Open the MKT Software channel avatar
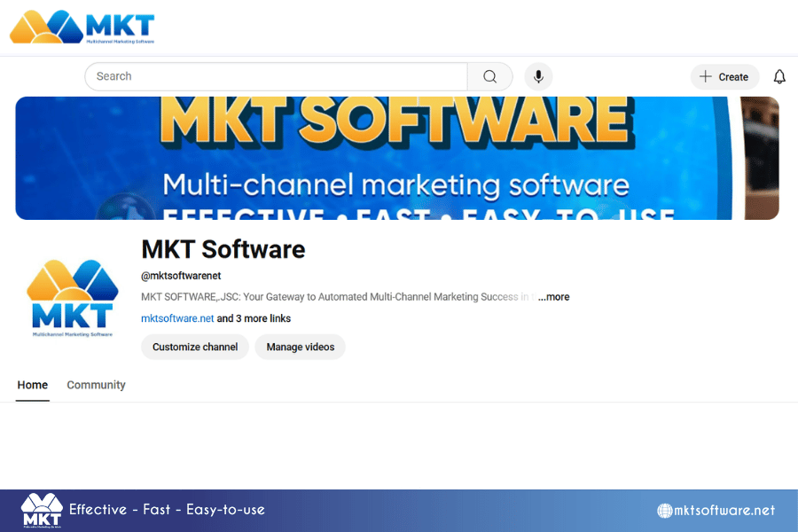Screen dimensions: 798x532 73,298
